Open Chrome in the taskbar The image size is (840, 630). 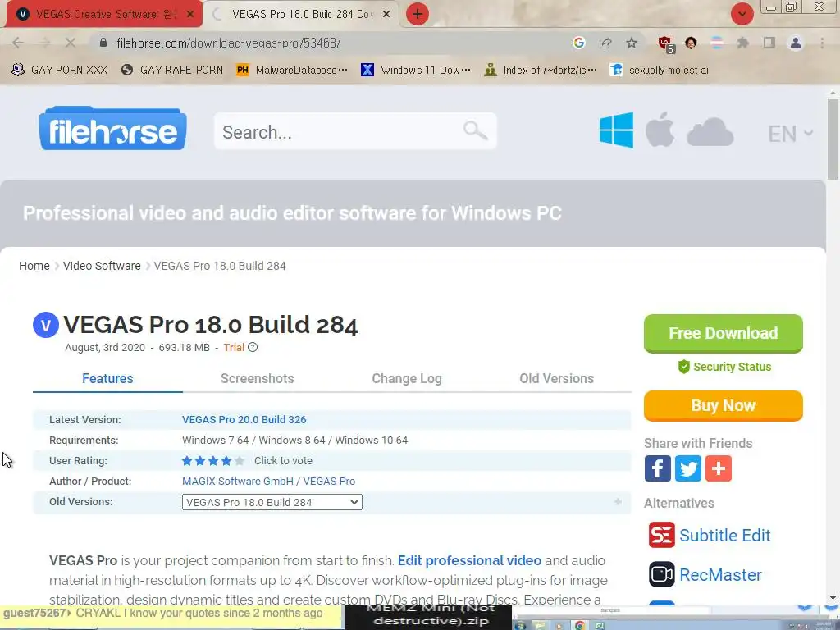[579, 625]
